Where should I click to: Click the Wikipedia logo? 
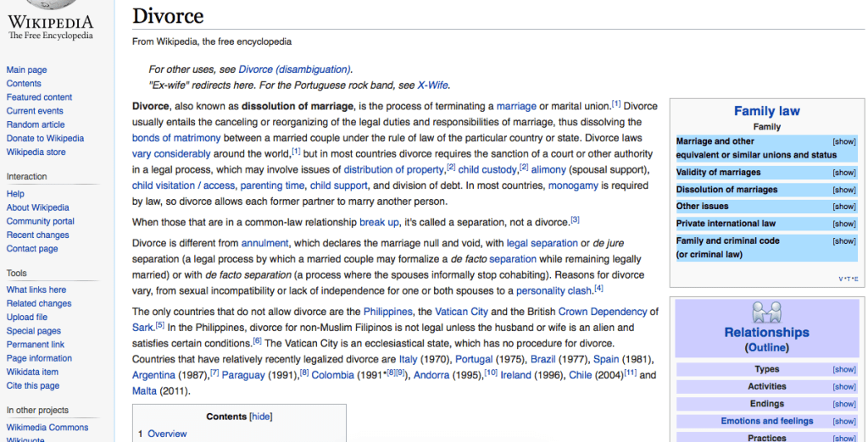51,22
